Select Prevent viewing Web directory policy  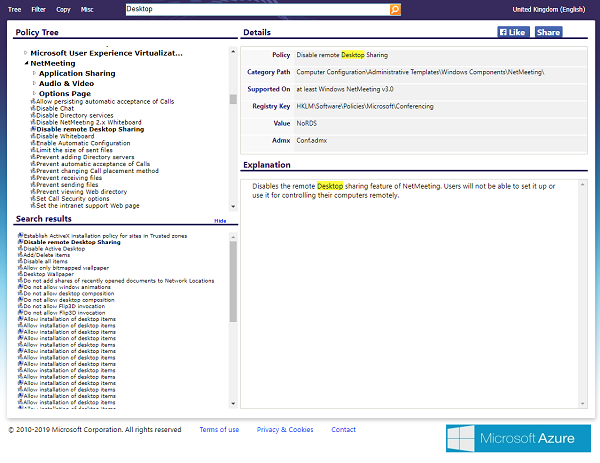[82, 191]
